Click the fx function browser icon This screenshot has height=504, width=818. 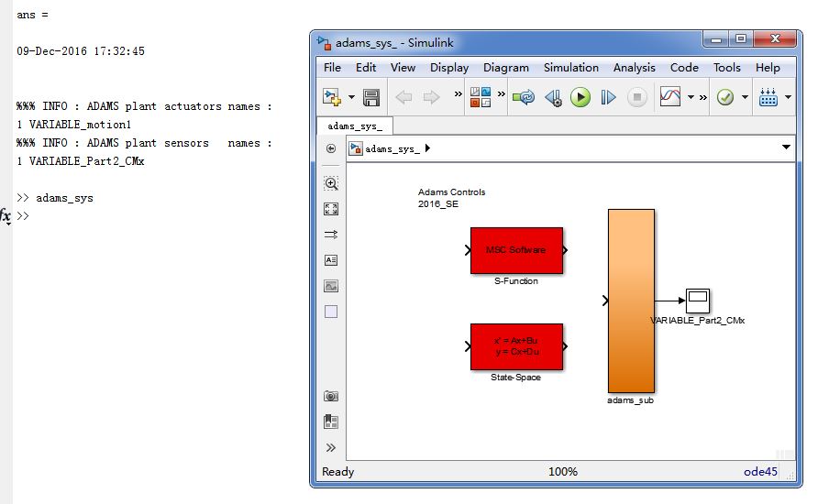[6, 215]
